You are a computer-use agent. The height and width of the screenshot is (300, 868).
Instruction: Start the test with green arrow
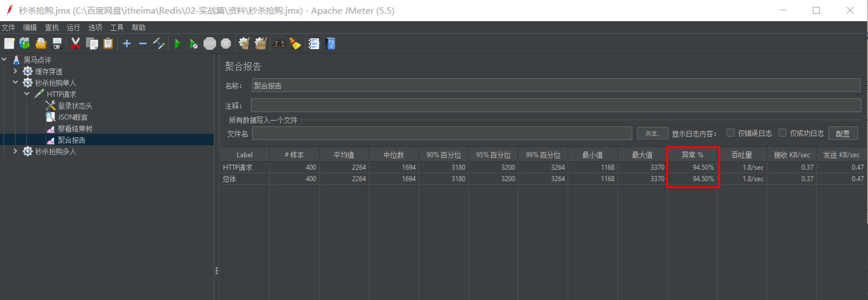(x=178, y=43)
